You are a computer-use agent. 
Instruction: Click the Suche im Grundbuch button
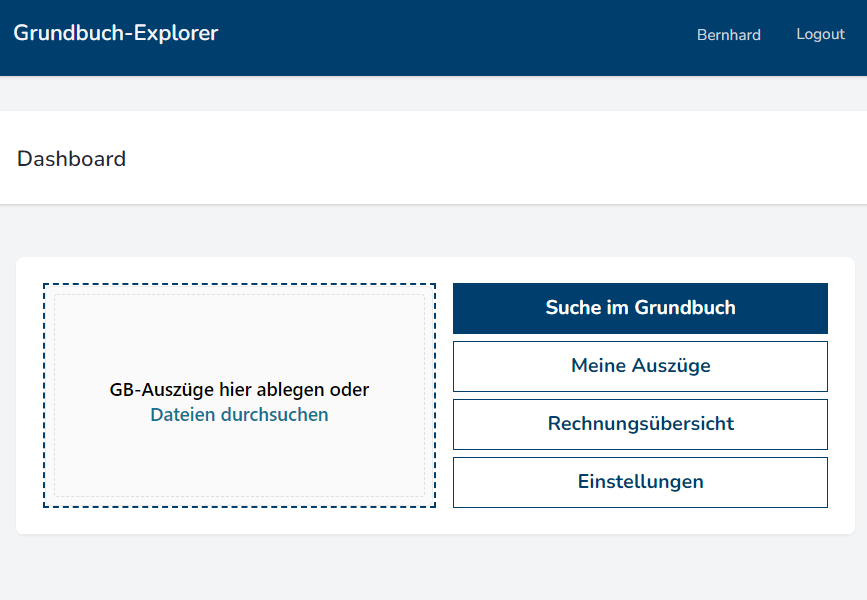click(x=640, y=308)
